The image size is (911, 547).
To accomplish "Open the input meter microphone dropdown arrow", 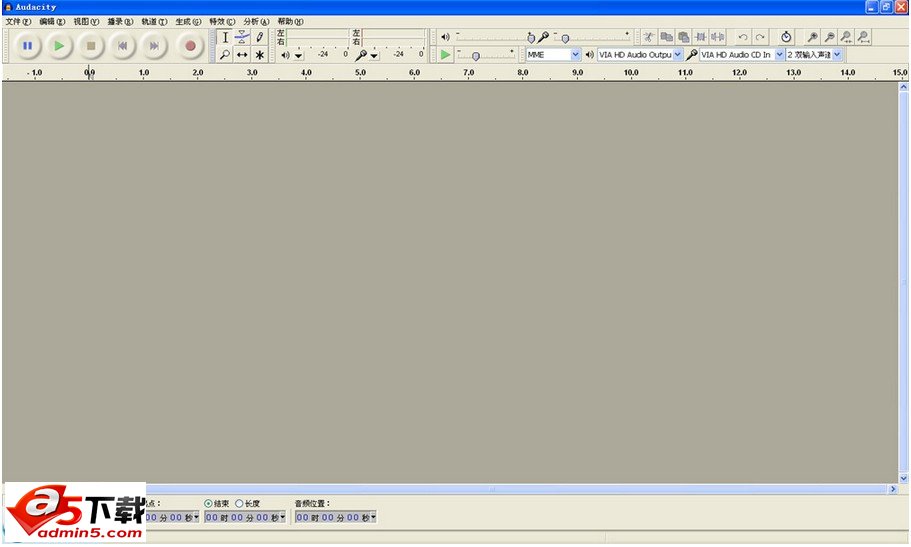I will (x=374, y=56).
